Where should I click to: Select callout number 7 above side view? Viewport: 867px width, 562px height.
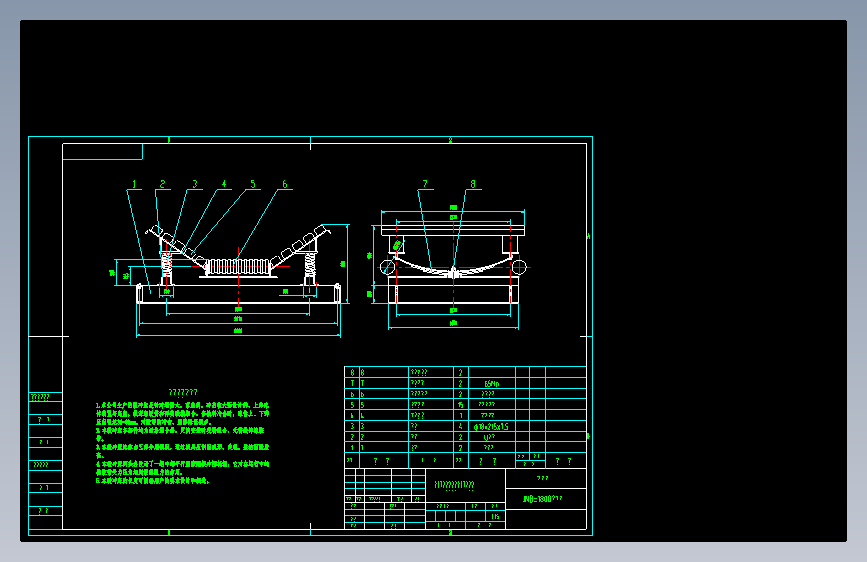(x=425, y=184)
